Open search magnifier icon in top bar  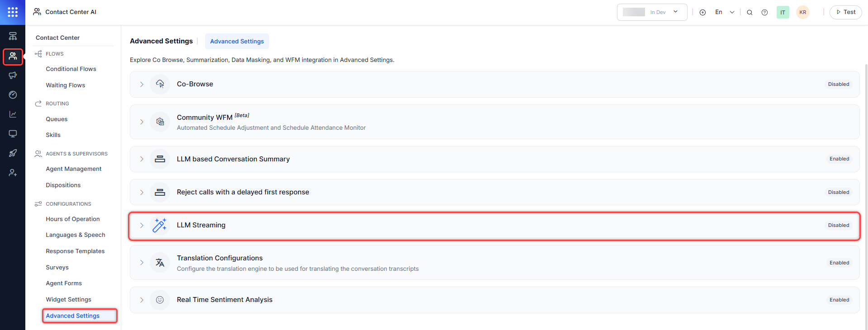pyautogui.click(x=749, y=13)
